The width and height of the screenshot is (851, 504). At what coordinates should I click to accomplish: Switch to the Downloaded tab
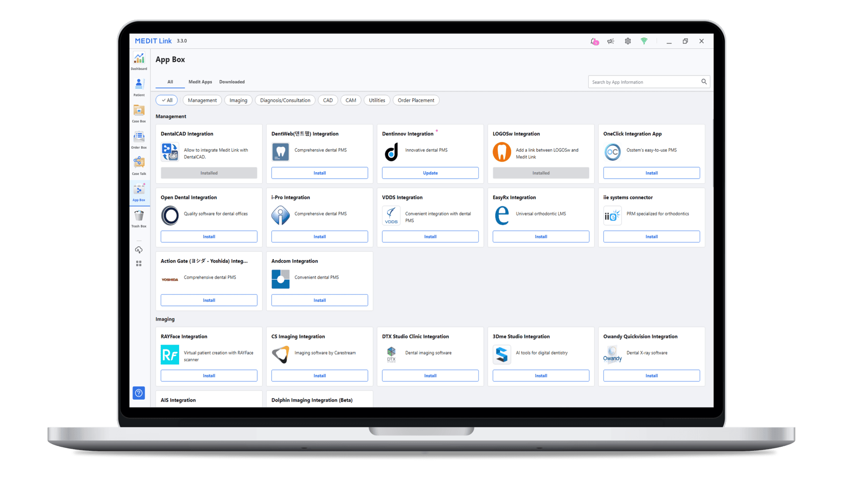tap(232, 82)
